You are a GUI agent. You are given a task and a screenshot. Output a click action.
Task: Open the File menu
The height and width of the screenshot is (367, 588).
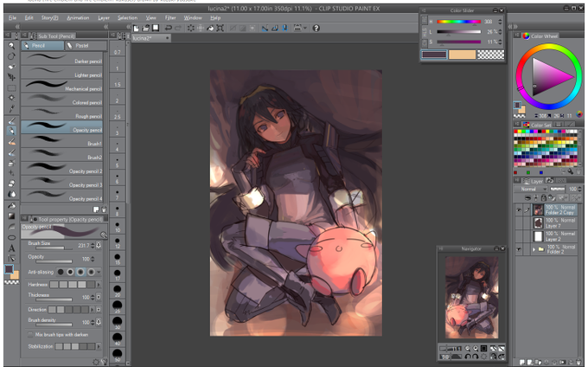(12, 17)
